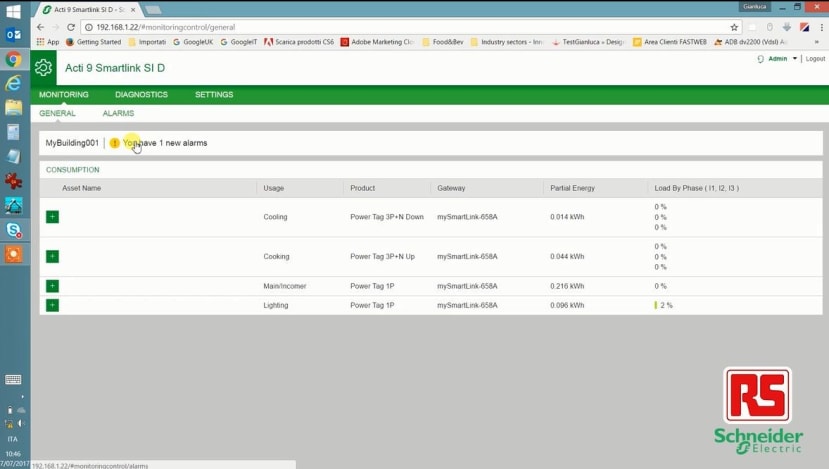Show more bookmarks with the chevron
This screenshot has height=469, width=829.
point(817,42)
